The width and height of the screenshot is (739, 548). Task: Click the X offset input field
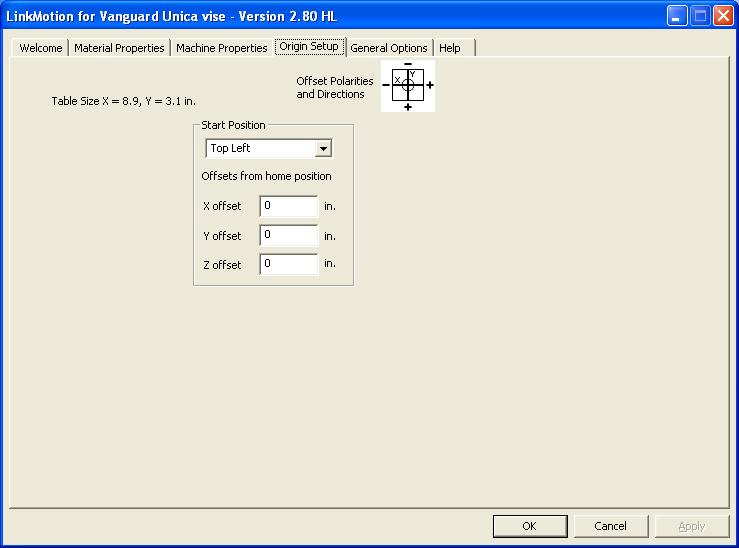[x=289, y=206]
